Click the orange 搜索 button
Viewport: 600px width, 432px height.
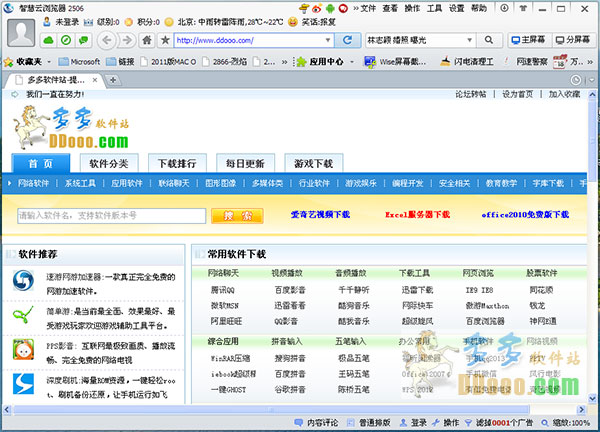point(237,216)
